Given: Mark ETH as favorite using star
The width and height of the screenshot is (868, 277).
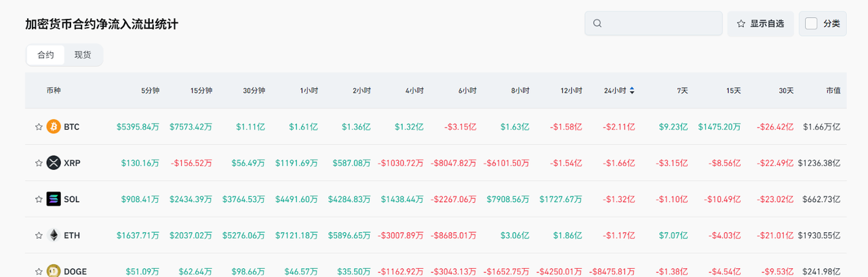Looking at the screenshot, I should tap(39, 236).
